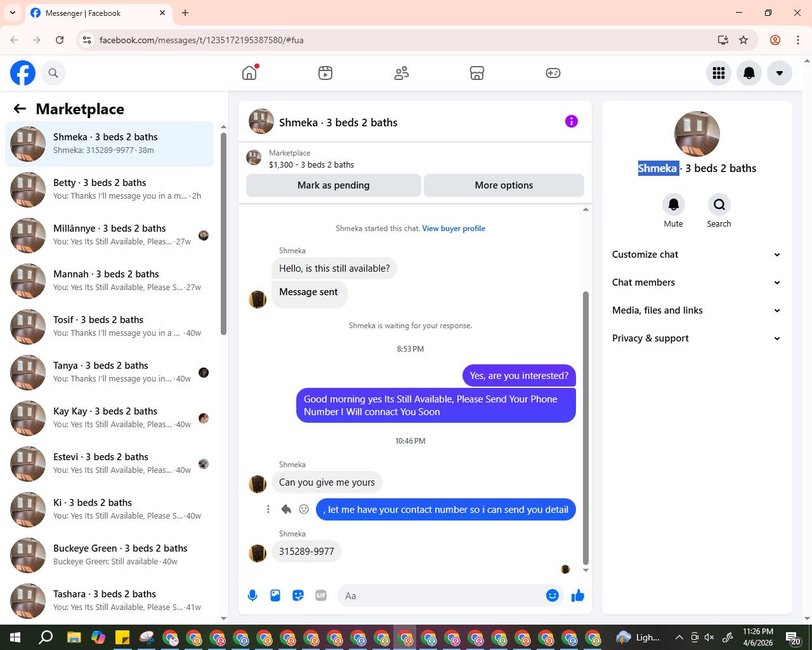
Task: Choose a GIF icon
Action: (321, 595)
